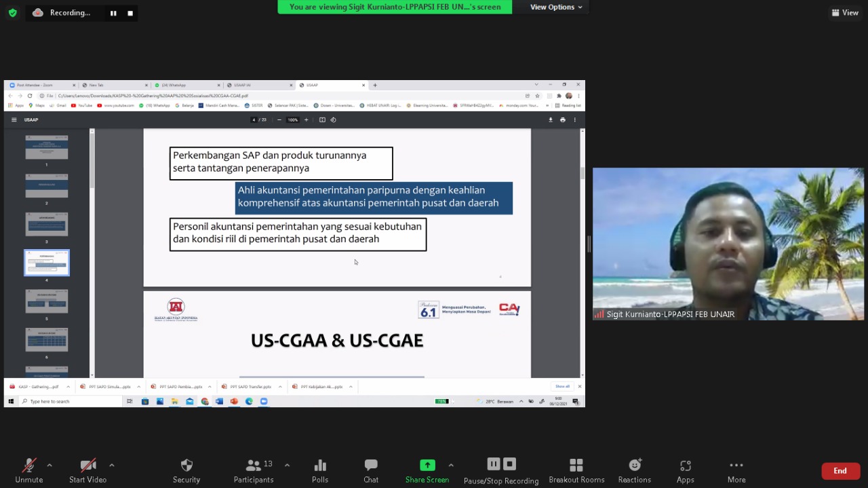868x488 pixels.
Task: Open the Gmail bookmark
Action: (x=58, y=105)
